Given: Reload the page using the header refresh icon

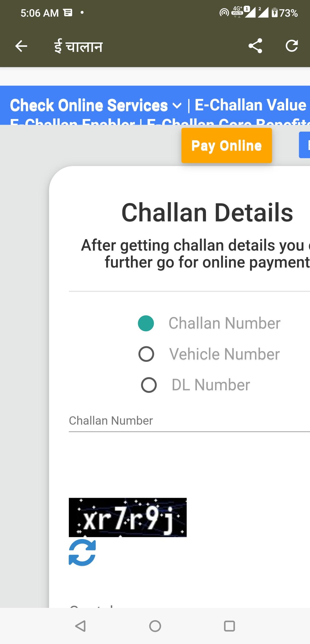Looking at the screenshot, I should pos(292,46).
